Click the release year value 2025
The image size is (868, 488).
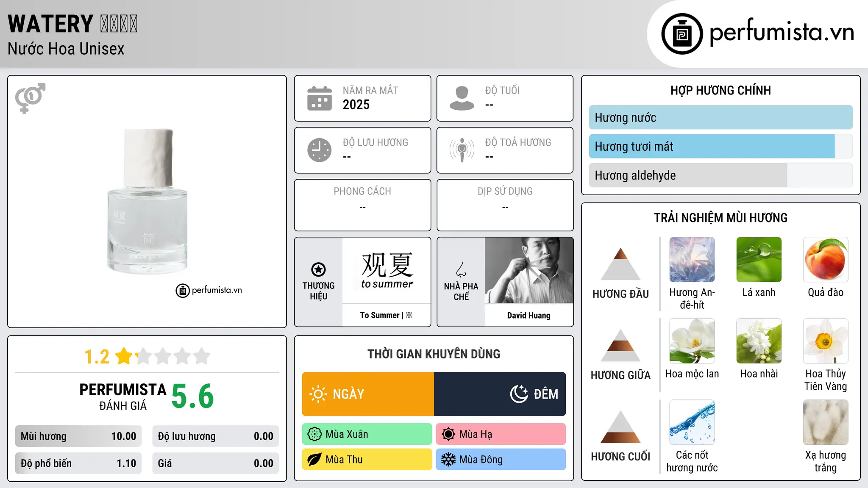356,105
